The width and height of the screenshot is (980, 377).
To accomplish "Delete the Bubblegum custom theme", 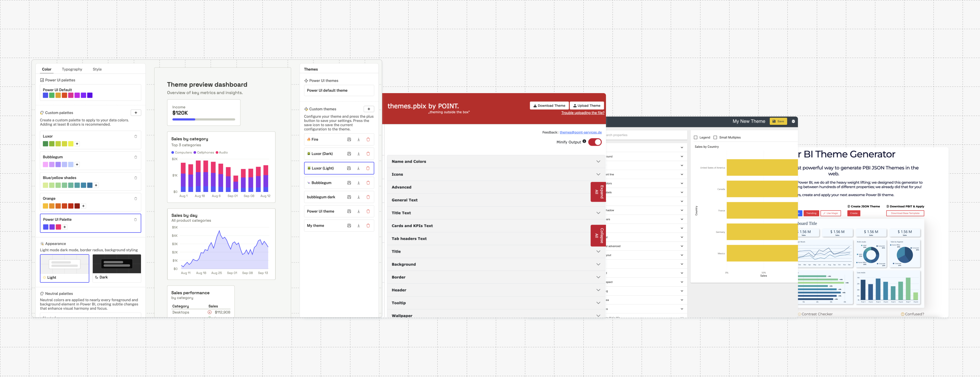I will pyautogui.click(x=368, y=182).
